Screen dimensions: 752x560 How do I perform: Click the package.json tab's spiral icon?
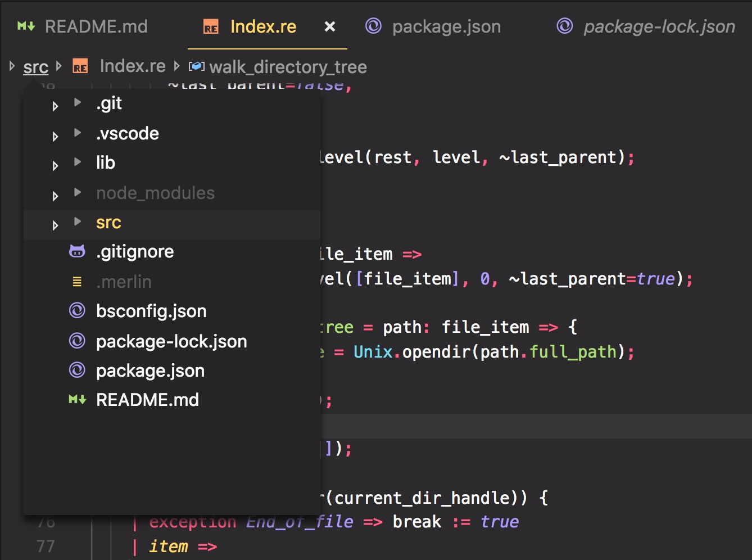(x=373, y=26)
